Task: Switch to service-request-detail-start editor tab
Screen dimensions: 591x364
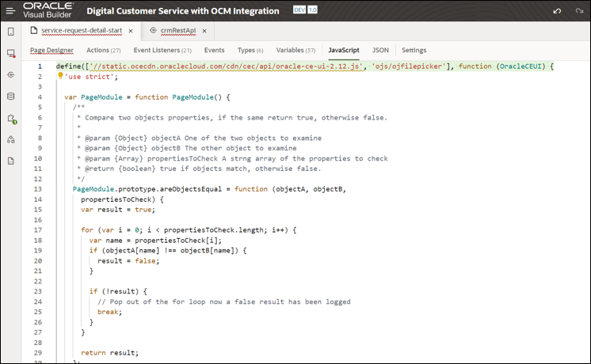Action: 82,31
